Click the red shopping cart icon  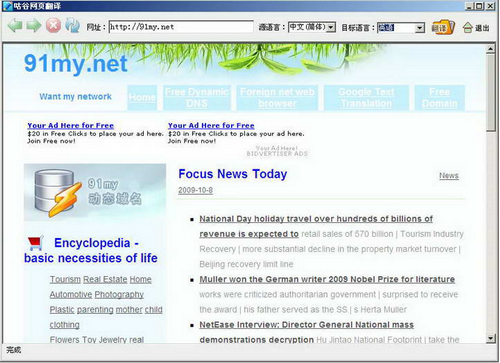coord(36,243)
